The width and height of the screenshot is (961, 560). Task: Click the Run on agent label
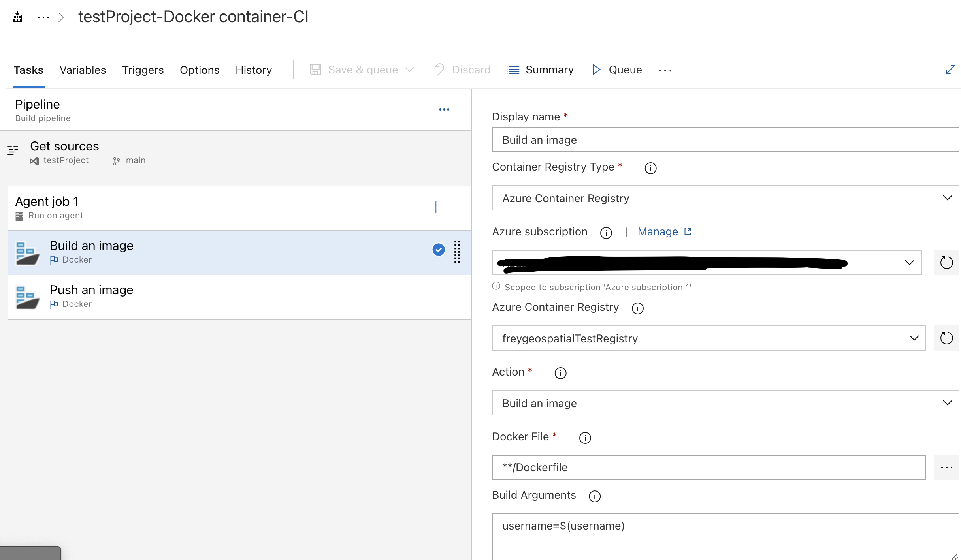coord(56,216)
